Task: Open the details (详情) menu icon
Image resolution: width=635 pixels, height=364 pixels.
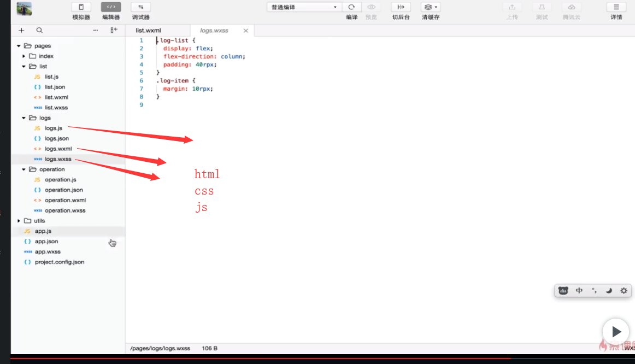Action: point(616,7)
